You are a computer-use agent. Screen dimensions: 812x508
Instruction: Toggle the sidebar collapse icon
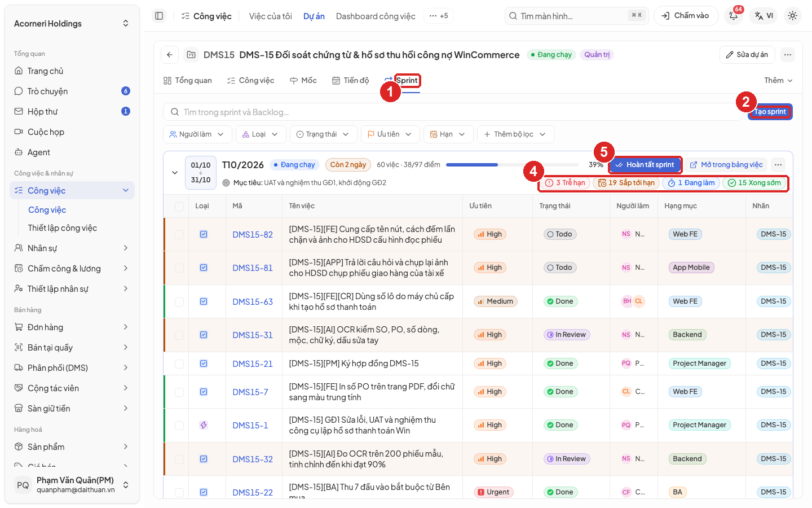(159, 16)
